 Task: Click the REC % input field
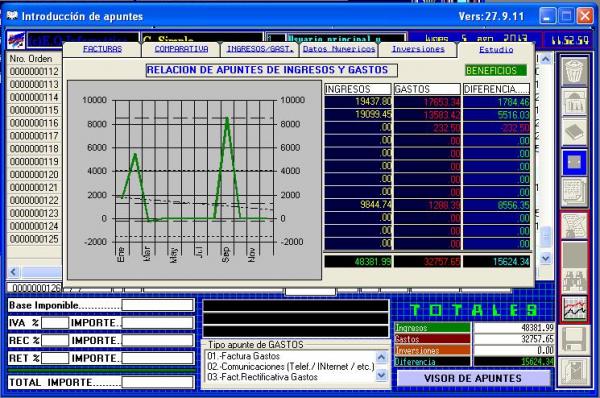pos(55,340)
